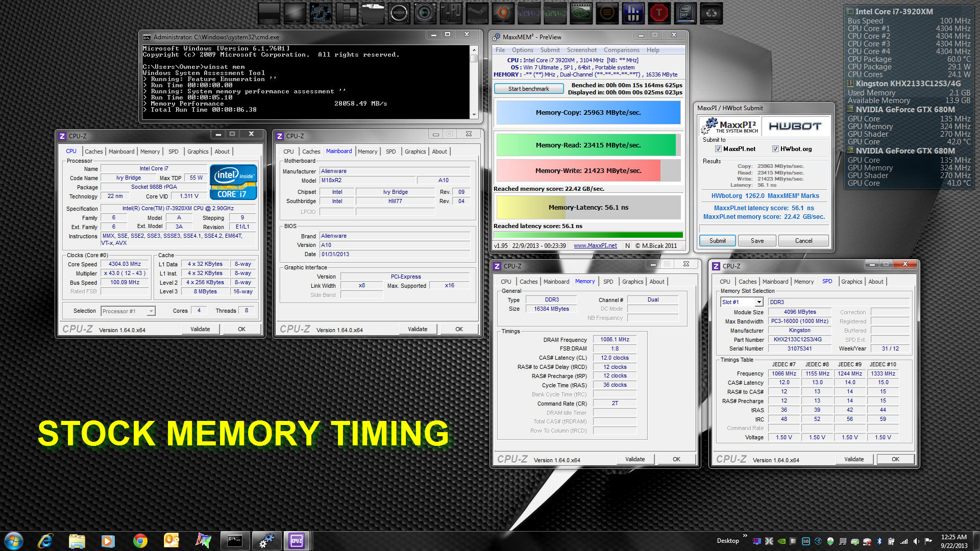
Task: Open Windows Explorer folder on taskbar
Action: click(77, 541)
